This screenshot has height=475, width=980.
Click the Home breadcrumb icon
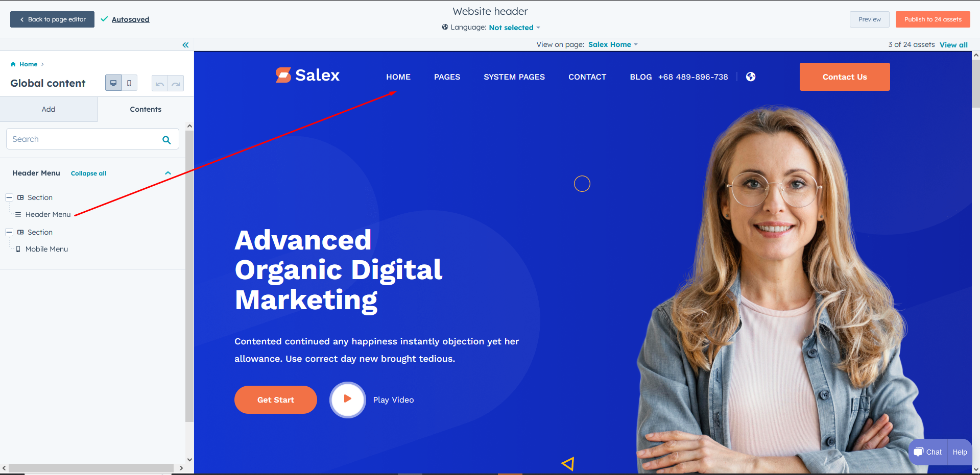[13, 64]
